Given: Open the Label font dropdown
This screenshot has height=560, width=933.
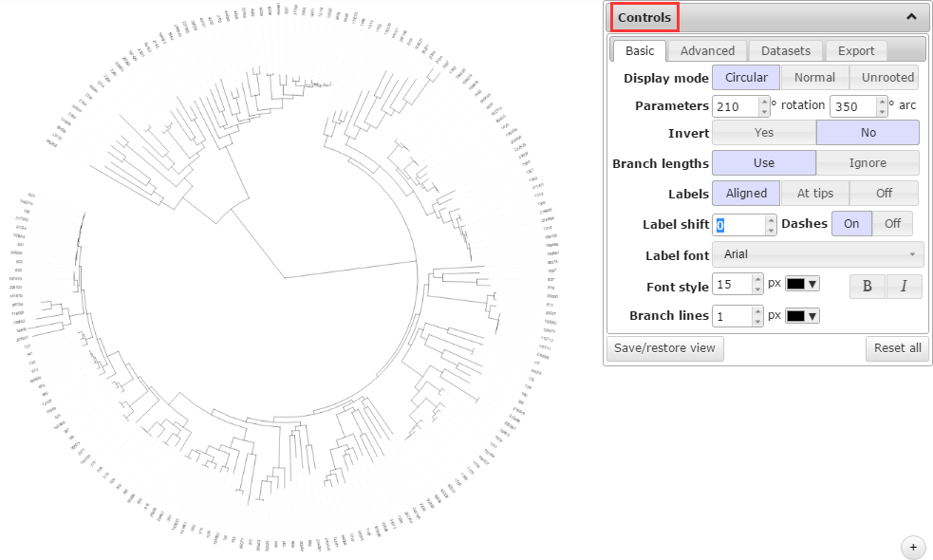Looking at the screenshot, I should tap(817, 254).
